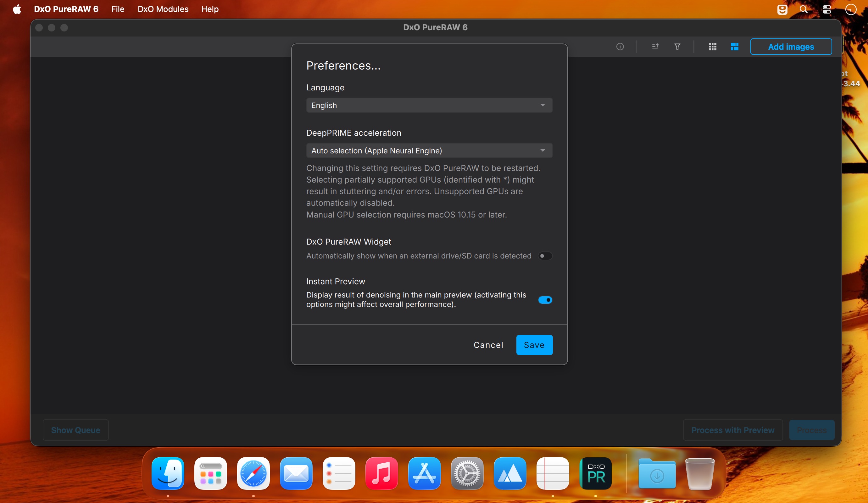Open Control Center in the menu bar
Image resolution: width=868 pixels, height=503 pixels.
point(827,9)
